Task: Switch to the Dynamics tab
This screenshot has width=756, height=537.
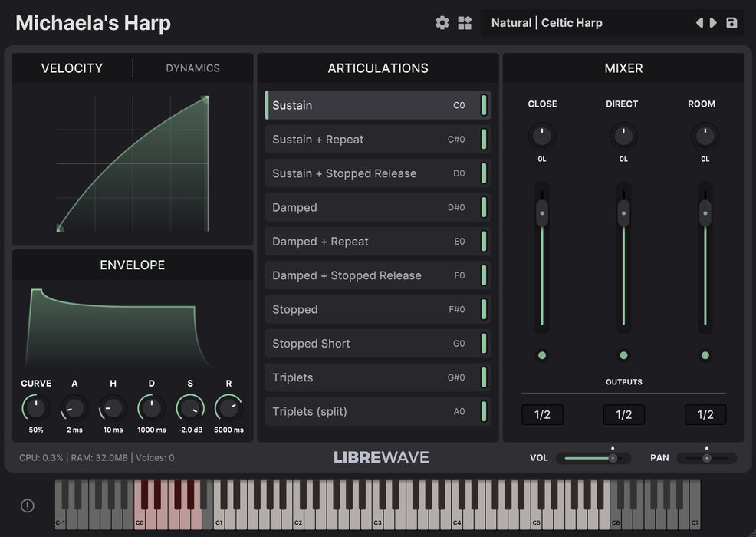Action: click(192, 68)
